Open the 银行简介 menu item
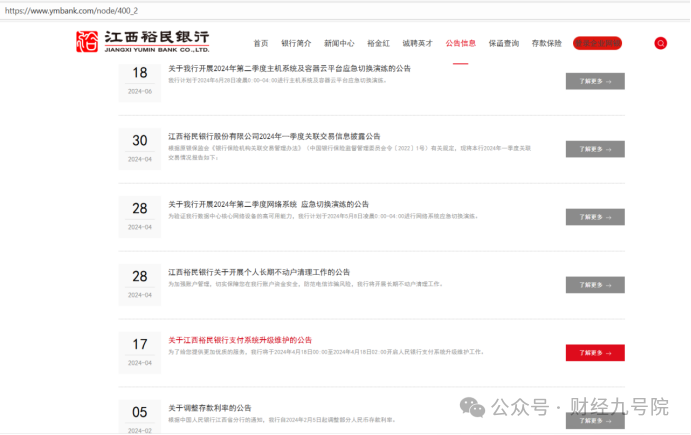Viewport: 691px width, 435px height. [296, 43]
